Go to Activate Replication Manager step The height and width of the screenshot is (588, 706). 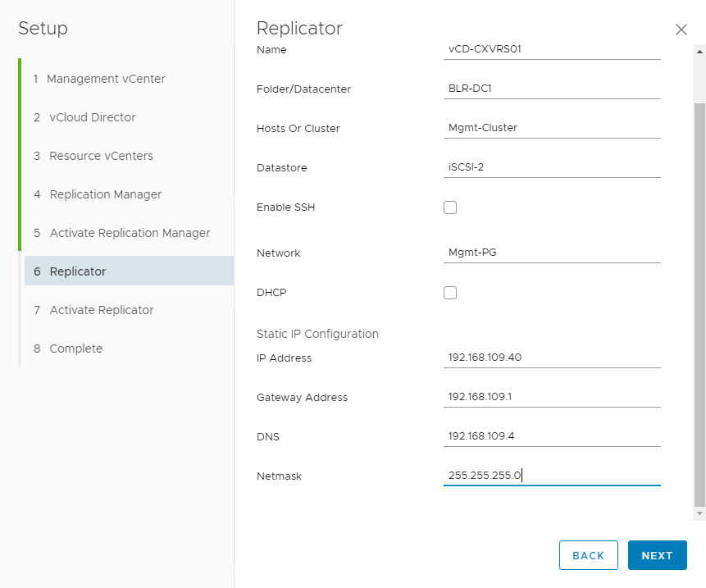[130, 233]
